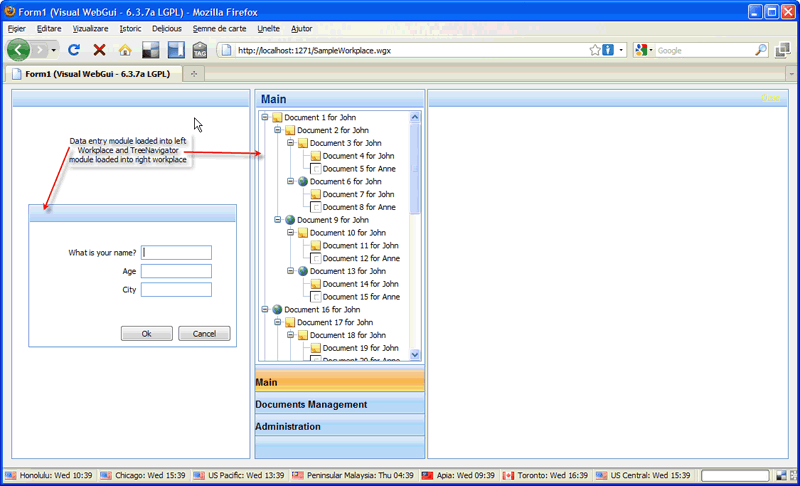Open the Istoric menu
The image size is (800, 486).
pyautogui.click(x=130, y=29)
